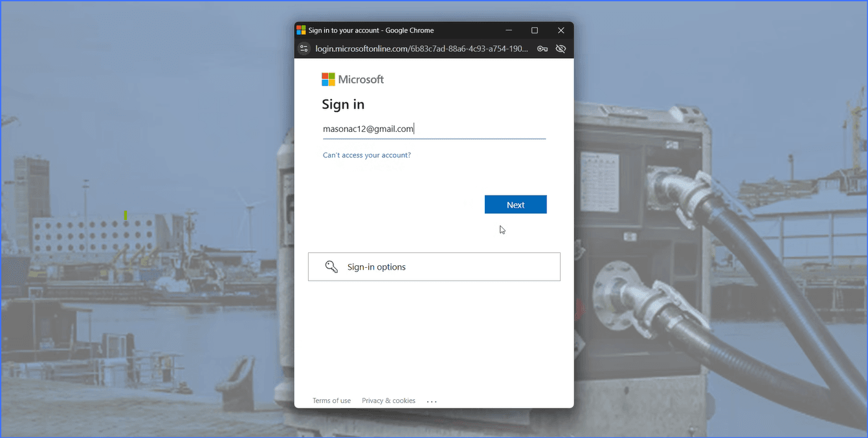The width and height of the screenshot is (868, 438).
Task: Focus the email address input field
Action: (x=434, y=129)
